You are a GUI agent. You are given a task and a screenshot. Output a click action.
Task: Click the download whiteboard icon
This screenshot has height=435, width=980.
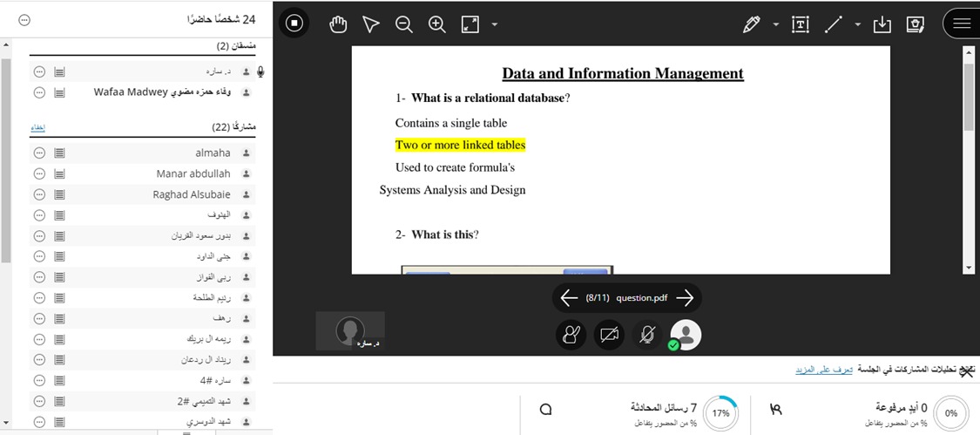coord(882,24)
